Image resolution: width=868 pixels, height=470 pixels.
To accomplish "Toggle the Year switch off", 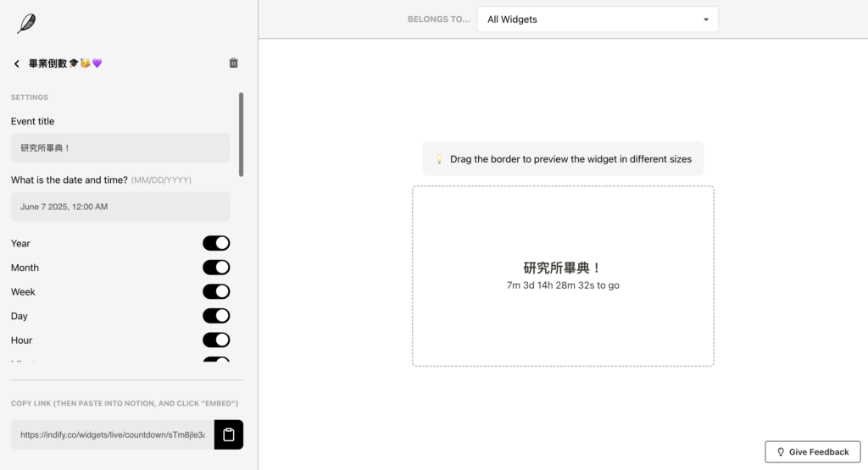I will 216,243.
